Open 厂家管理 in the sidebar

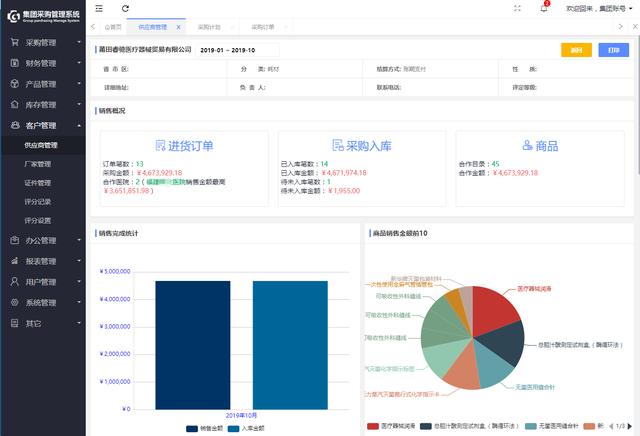pos(38,164)
